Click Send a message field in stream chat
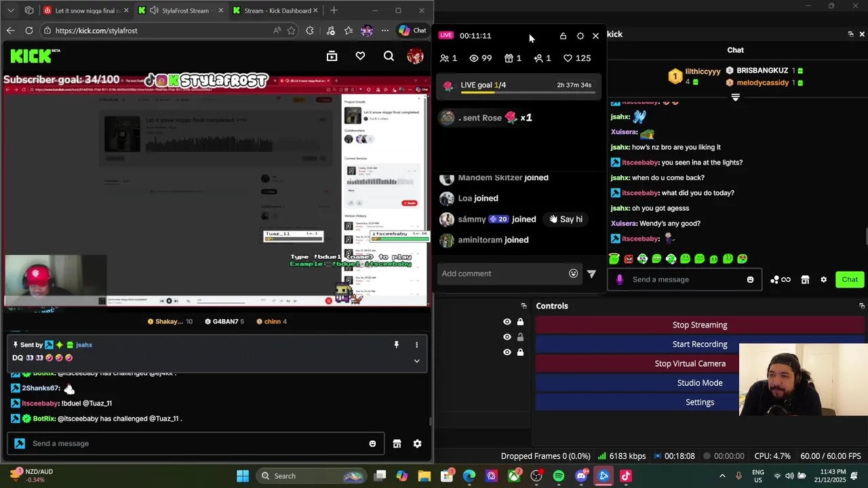Image resolution: width=868 pixels, height=488 pixels. 197,443
